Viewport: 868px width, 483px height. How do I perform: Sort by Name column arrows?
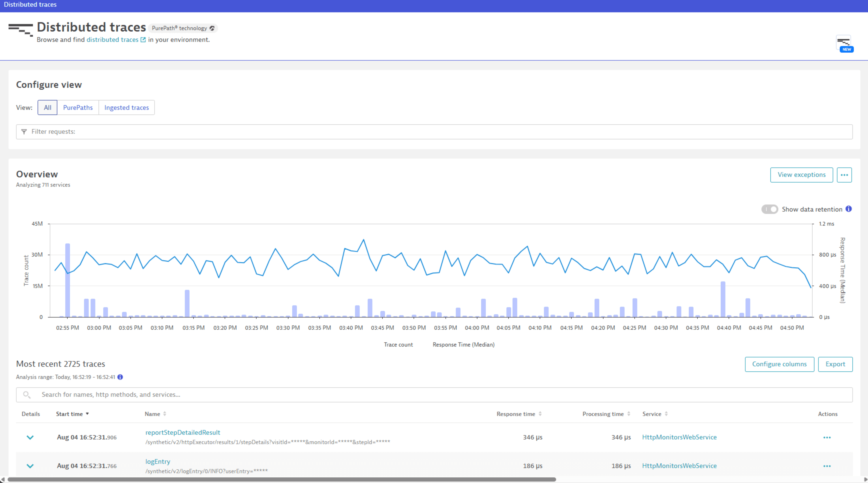click(165, 414)
